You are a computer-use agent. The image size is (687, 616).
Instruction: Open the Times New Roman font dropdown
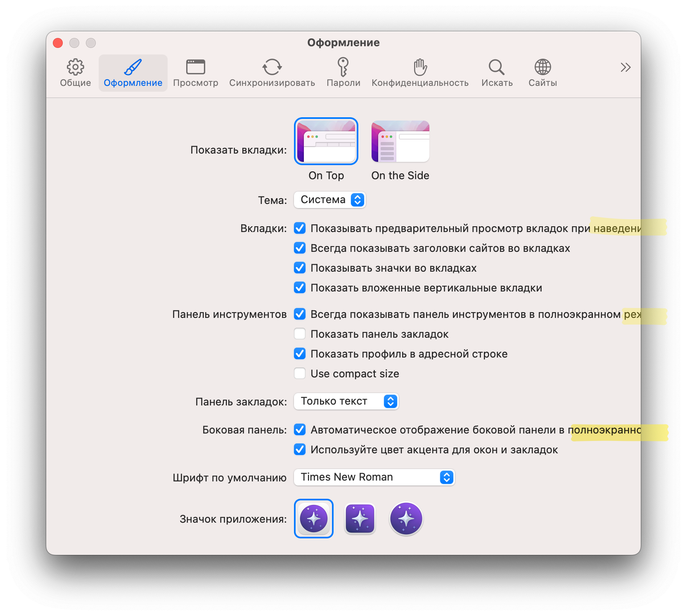pos(374,477)
